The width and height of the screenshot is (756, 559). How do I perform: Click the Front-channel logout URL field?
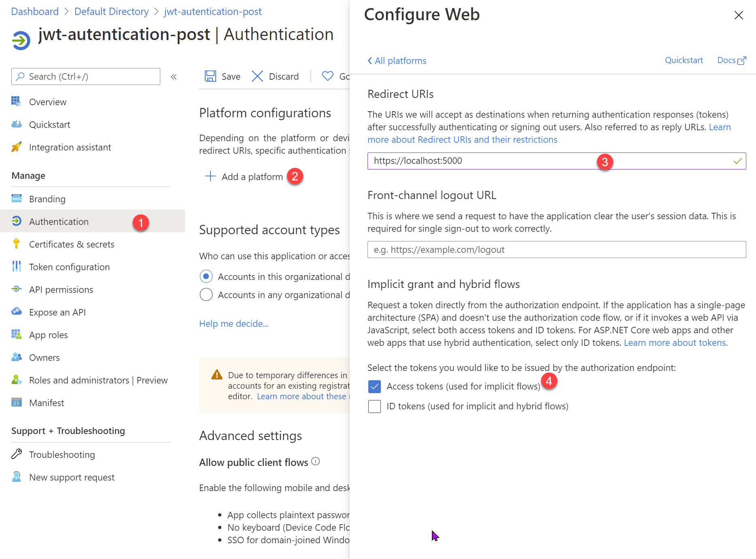point(556,250)
